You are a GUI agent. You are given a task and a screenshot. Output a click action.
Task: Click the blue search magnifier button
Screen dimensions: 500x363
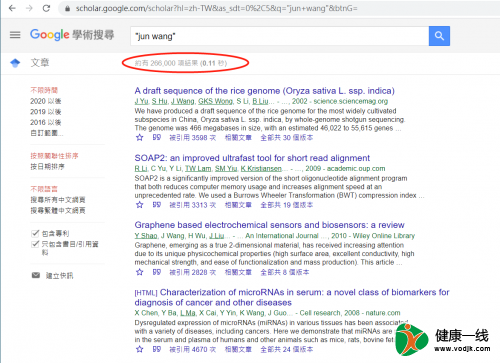[x=439, y=36]
